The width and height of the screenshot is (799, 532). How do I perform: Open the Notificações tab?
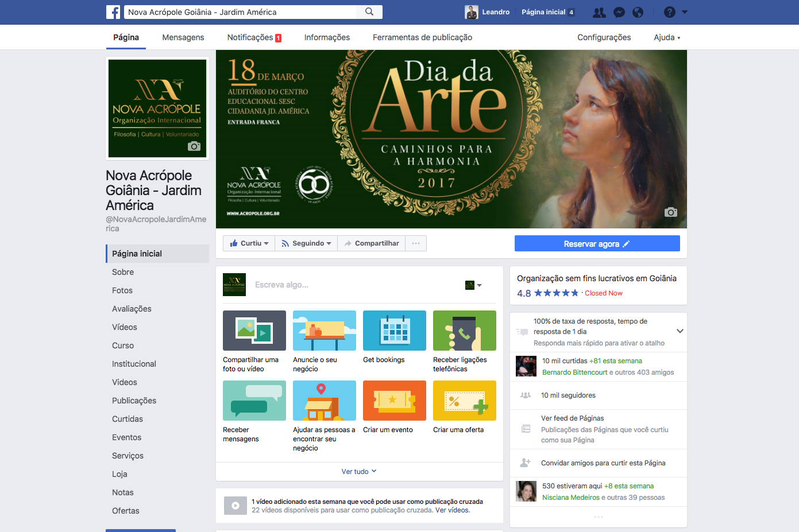click(254, 37)
